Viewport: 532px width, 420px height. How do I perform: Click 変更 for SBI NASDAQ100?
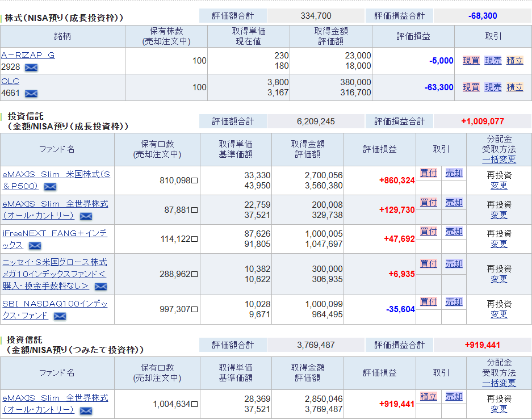pos(499,314)
